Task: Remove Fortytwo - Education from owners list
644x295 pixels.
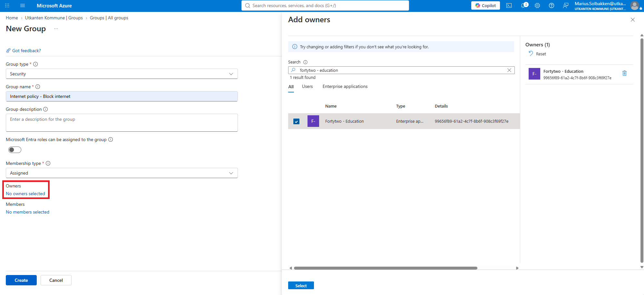Action: coord(624,73)
